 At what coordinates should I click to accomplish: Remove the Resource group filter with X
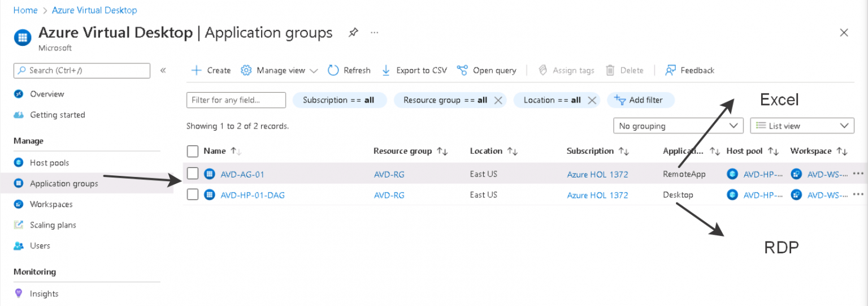pyautogui.click(x=498, y=100)
